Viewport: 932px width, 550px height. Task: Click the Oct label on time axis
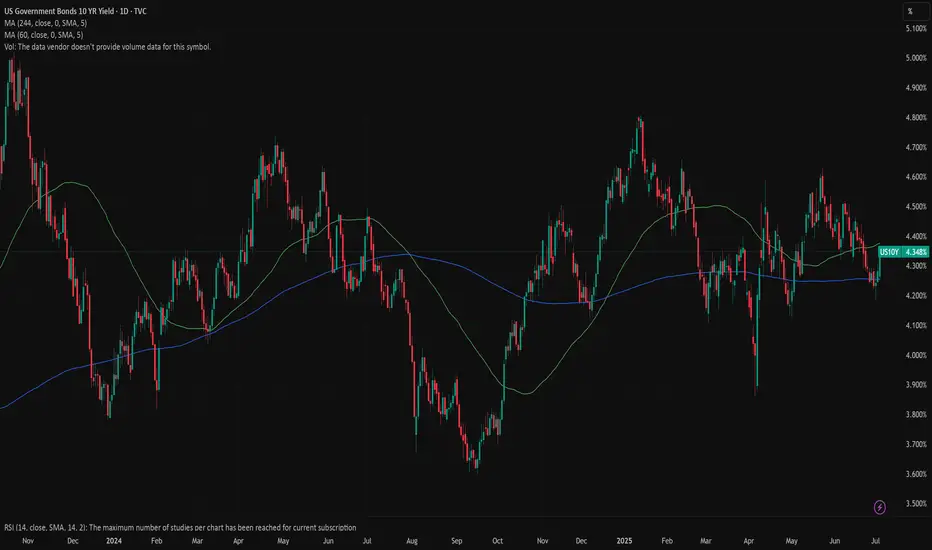(498, 541)
